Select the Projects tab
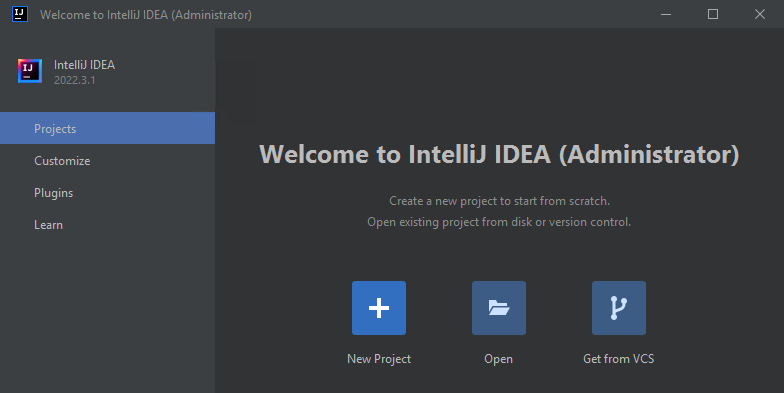 [x=108, y=128]
